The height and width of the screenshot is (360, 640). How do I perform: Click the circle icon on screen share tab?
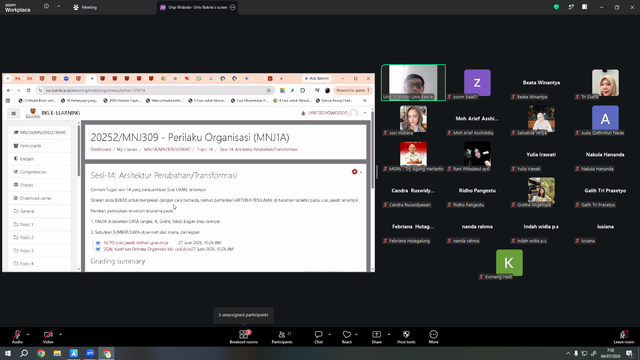[233, 7]
